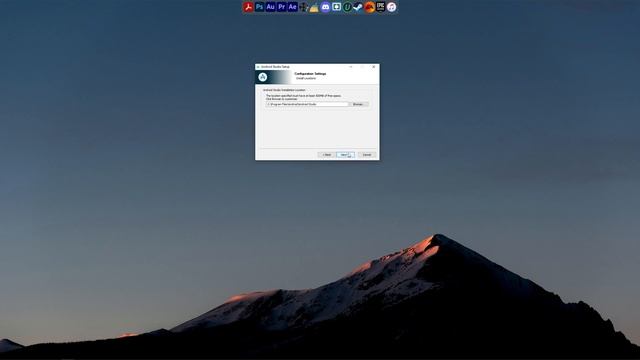Open Adobe Acrobat from the top dock

(x=248, y=7)
